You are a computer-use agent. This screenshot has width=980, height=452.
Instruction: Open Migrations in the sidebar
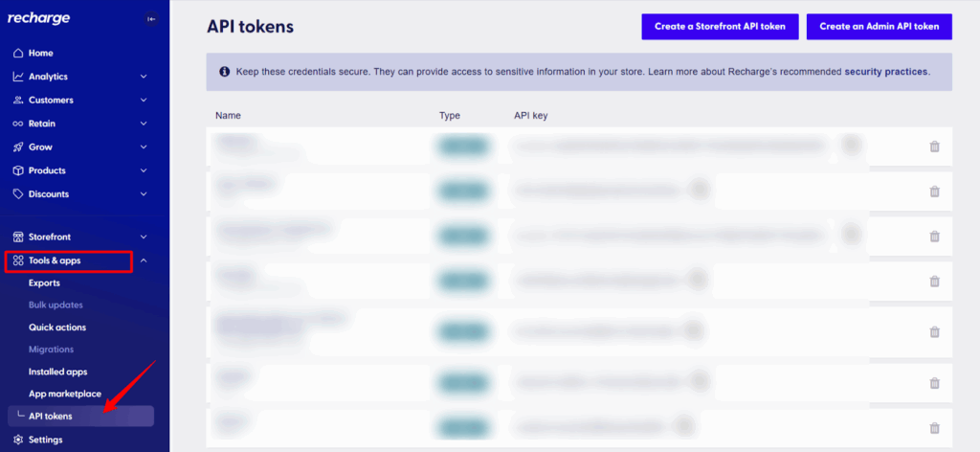52,350
